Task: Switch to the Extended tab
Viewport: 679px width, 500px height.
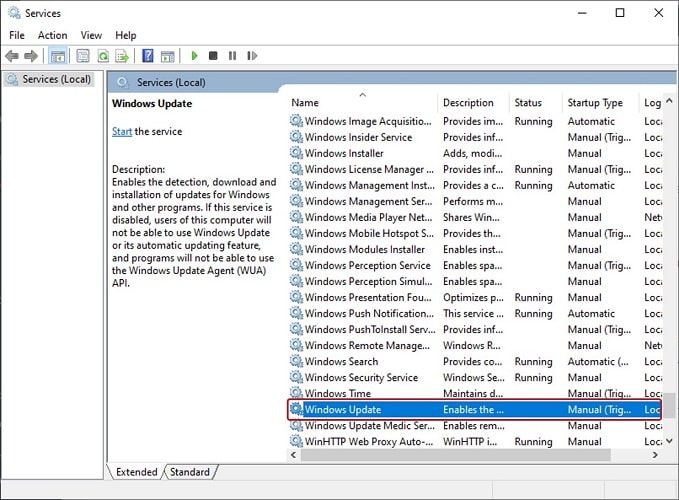Action: (136, 472)
